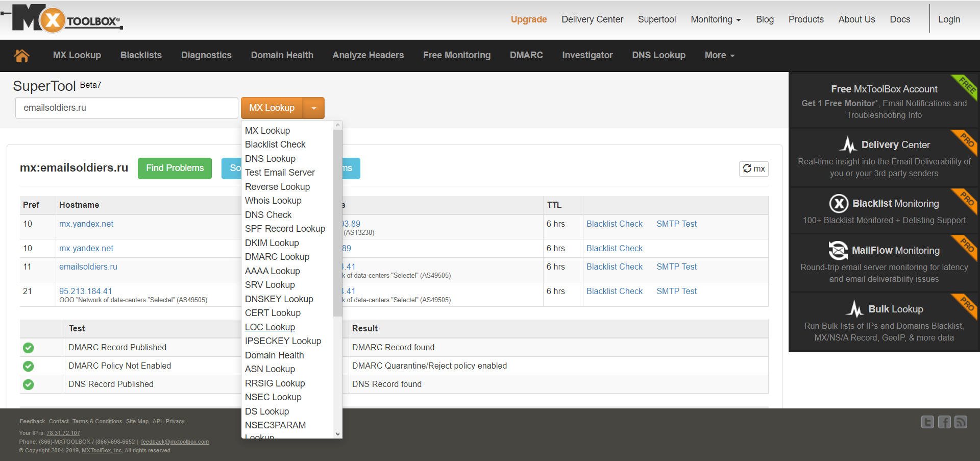Expand the More menu in navbar

720,55
